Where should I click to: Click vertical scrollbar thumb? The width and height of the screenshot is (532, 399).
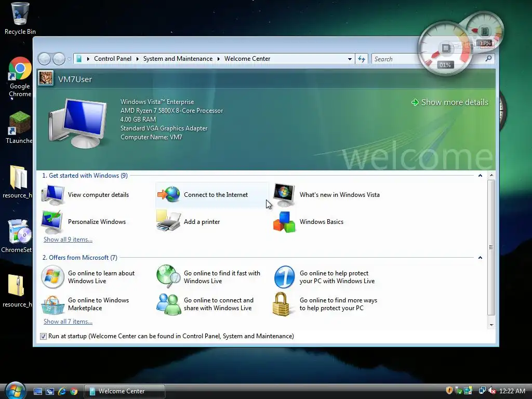click(x=491, y=247)
